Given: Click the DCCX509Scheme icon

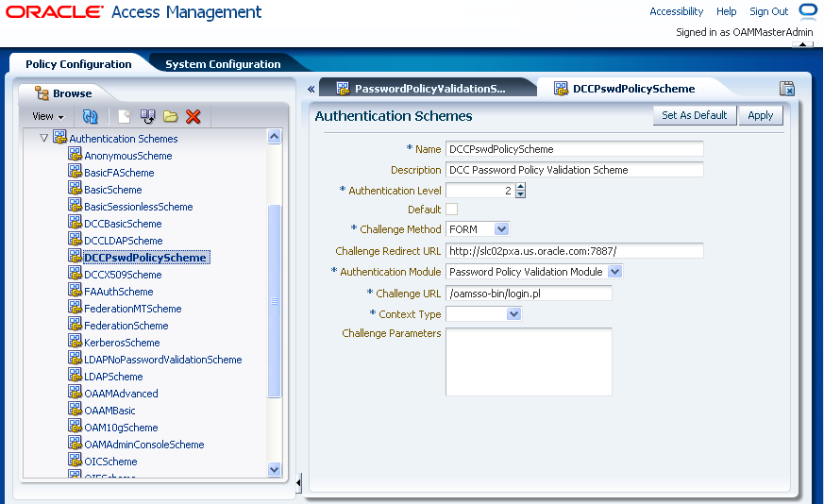Looking at the screenshot, I should (x=75, y=274).
